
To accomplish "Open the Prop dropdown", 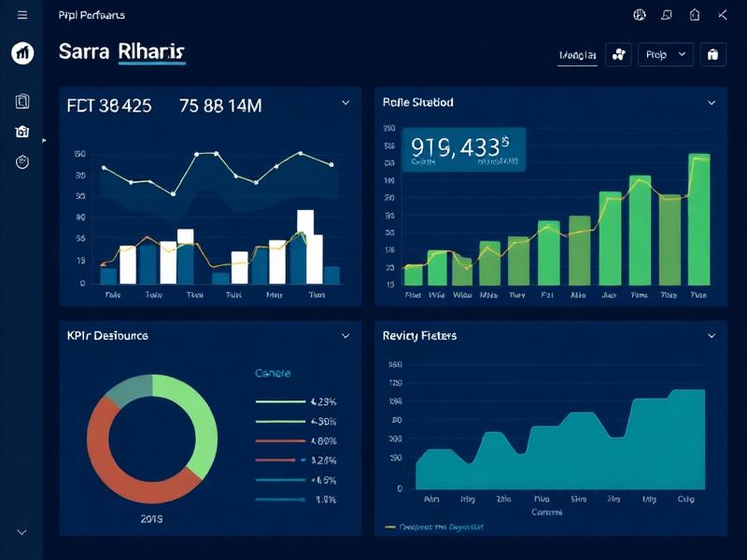I will [666, 55].
